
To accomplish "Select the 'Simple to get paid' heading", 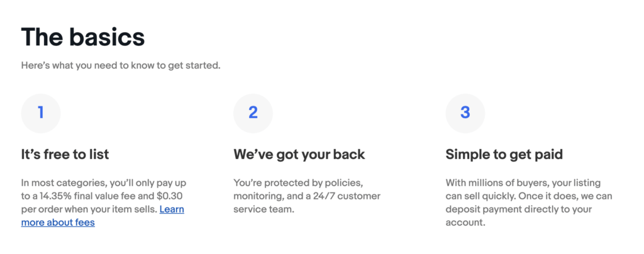I will (x=504, y=154).
